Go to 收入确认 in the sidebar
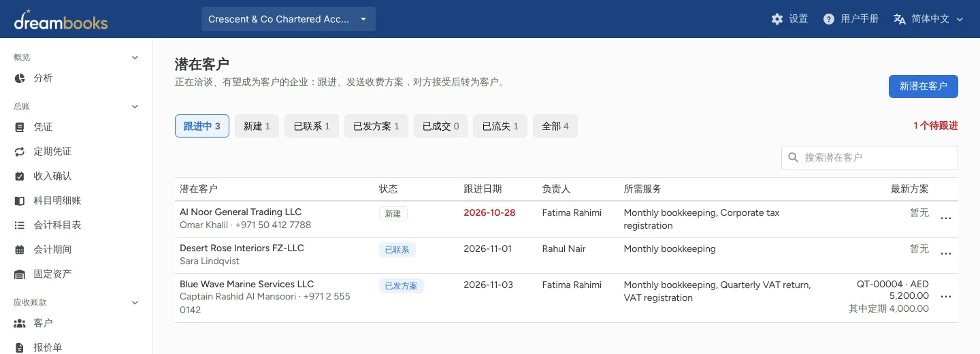The width and height of the screenshot is (980, 354). point(52,176)
